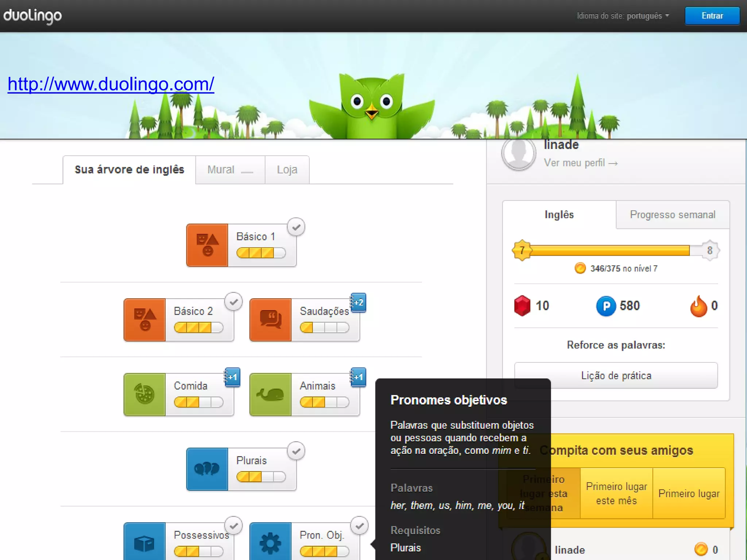Click the level 8 grey badge
747x560 pixels.
[x=710, y=250]
